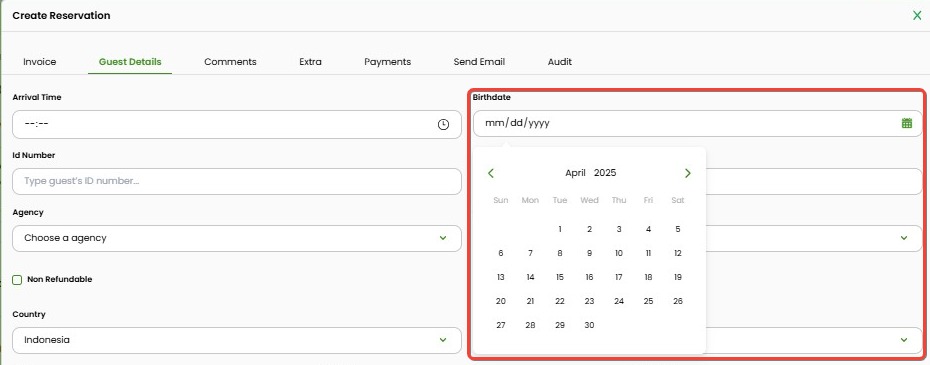Choose day 9 in the calendar

tap(589, 253)
